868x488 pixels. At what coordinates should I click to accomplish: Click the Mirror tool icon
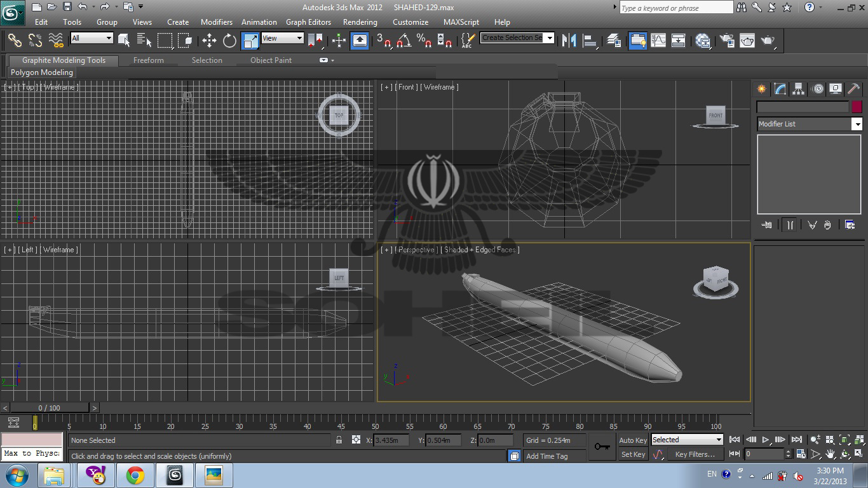(569, 41)
